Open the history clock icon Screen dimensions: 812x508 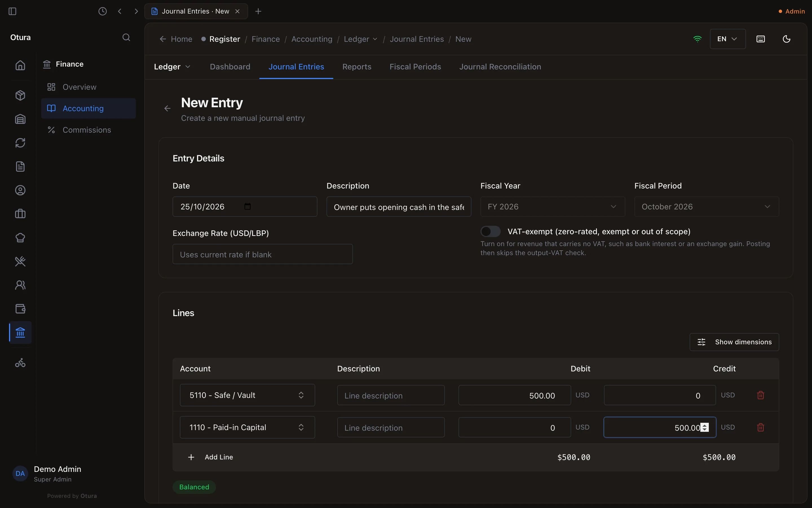102,11
